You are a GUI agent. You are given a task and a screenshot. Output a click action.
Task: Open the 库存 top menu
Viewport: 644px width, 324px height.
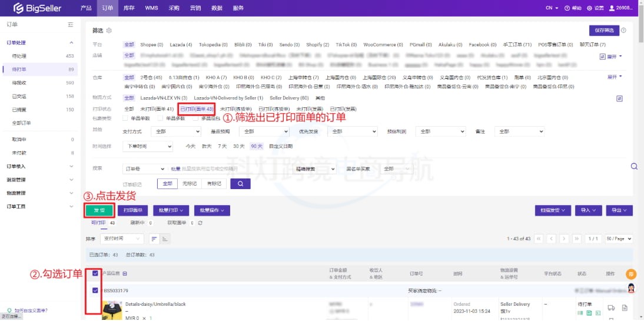[x=129, y=8]
